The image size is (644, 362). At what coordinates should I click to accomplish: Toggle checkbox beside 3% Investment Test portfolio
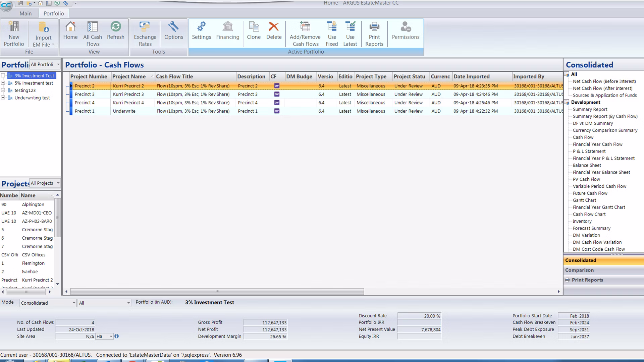tap(3, 76)
